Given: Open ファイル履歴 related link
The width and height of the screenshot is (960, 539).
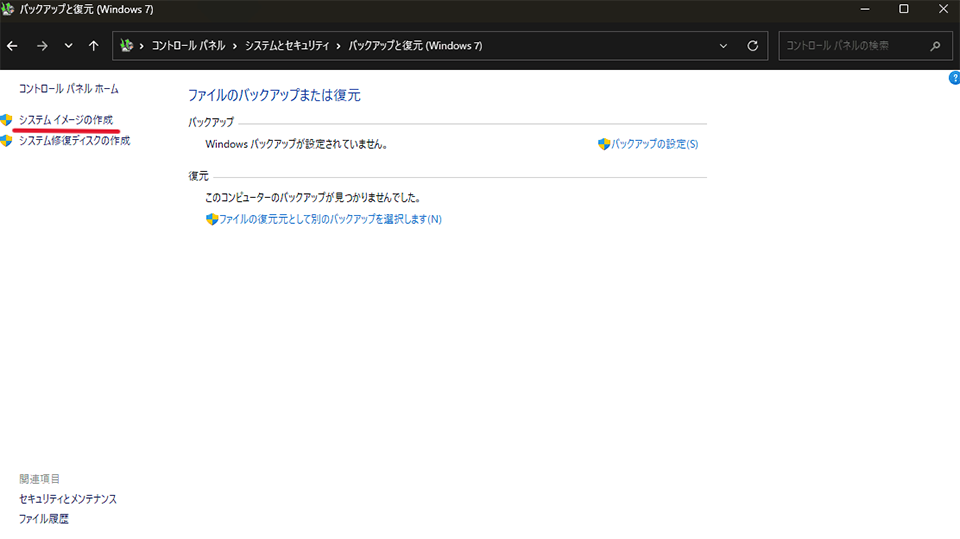Looking at the screenshot, I should point(43,519).
